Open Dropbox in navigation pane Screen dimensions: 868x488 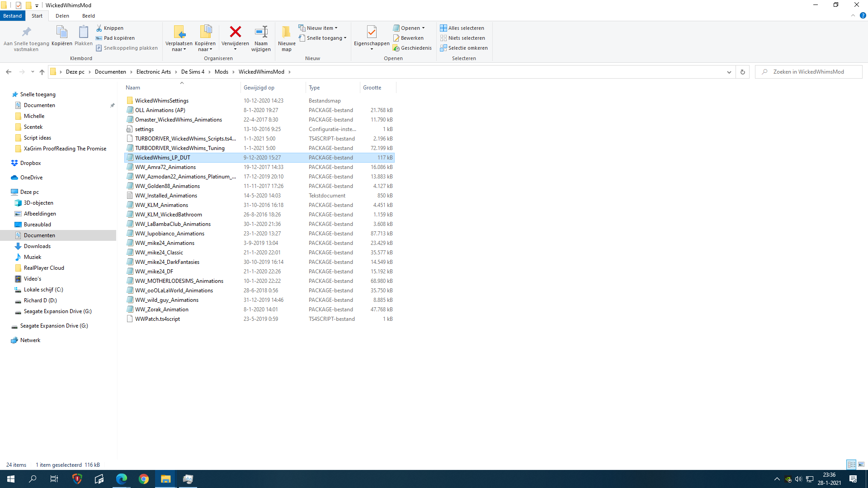[x=30, y=163]
